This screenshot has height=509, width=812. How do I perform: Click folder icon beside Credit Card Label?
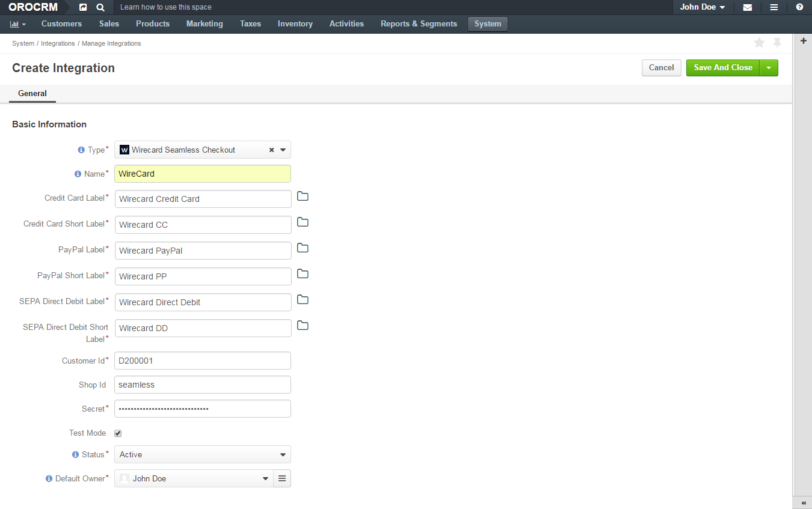click(303, 197)
